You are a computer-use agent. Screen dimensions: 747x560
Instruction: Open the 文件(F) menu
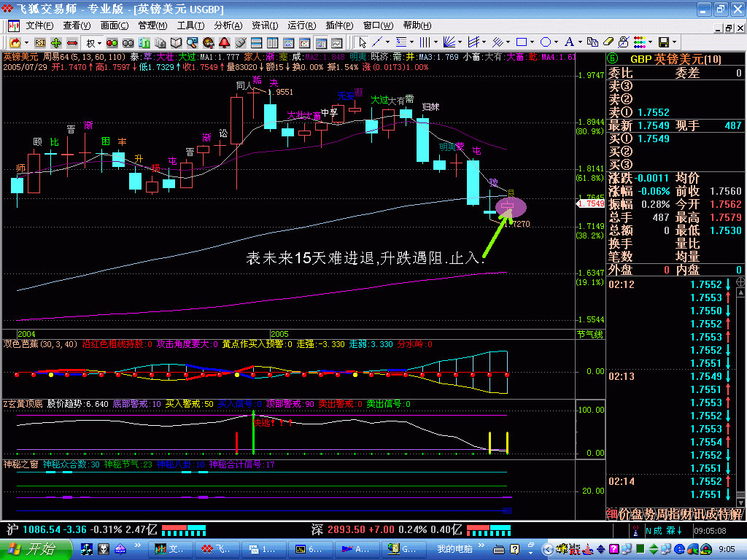pos(39,26)
